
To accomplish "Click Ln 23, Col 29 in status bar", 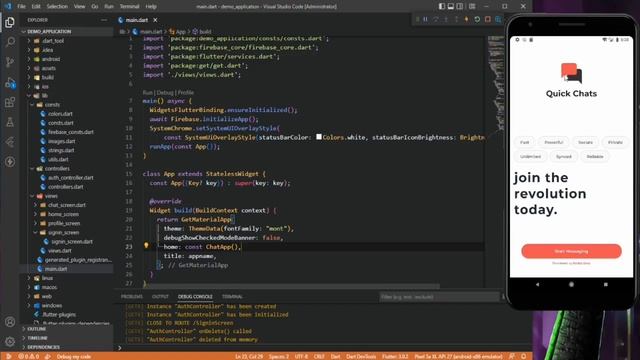I will (249, 356).
